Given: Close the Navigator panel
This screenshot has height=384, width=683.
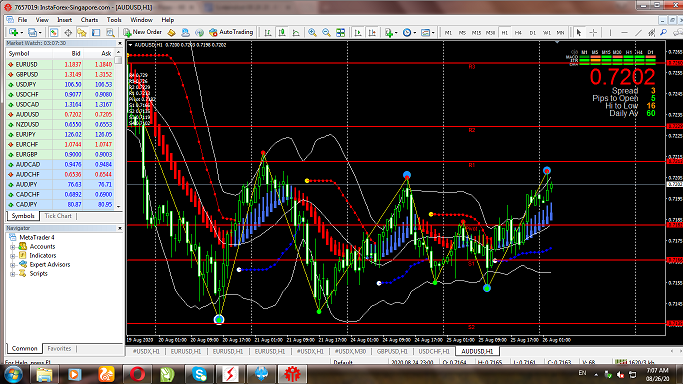Looking at the screenshot, I should 120,228.
